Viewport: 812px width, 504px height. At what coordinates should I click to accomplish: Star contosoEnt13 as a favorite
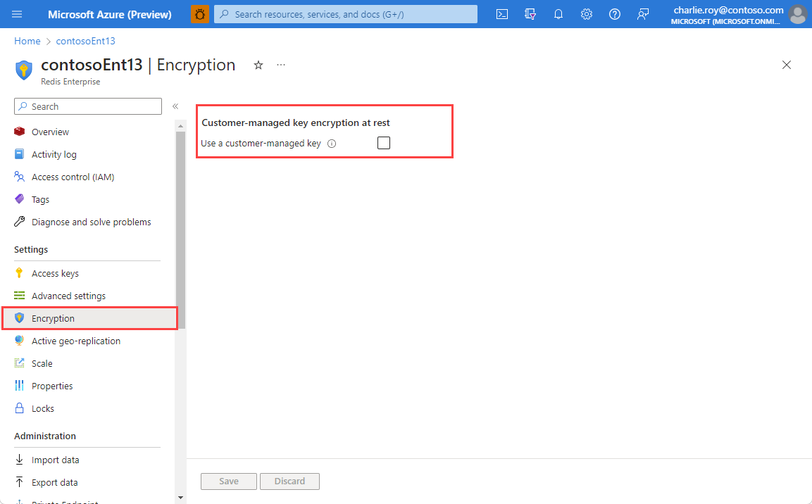(x=258, y=65)
